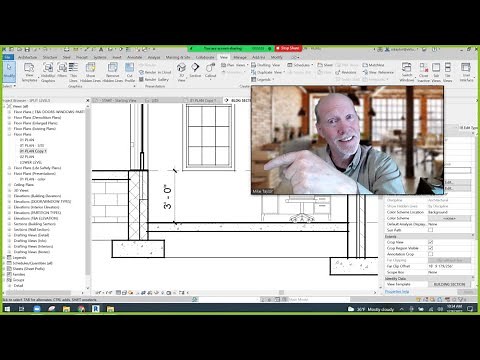The height and width of the screenshot is (360, 480).
Task: Click Close Inactive views
Action: [424, 72]
